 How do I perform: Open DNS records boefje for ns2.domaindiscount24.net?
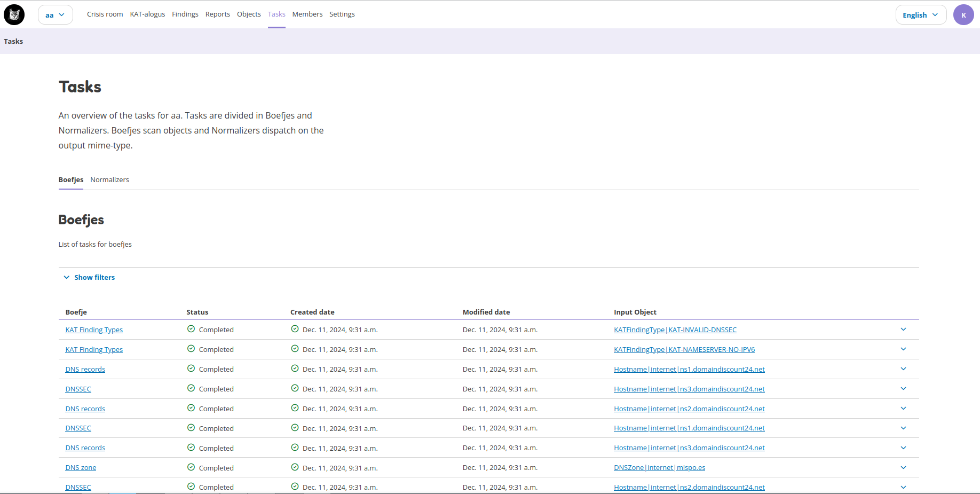(x=85, y=409)
